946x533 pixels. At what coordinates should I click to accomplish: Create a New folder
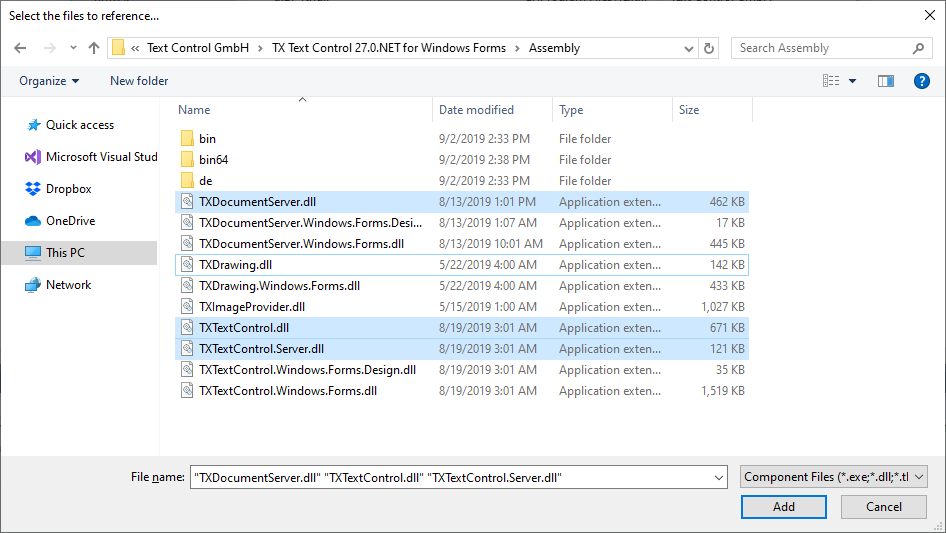point(139,81)
